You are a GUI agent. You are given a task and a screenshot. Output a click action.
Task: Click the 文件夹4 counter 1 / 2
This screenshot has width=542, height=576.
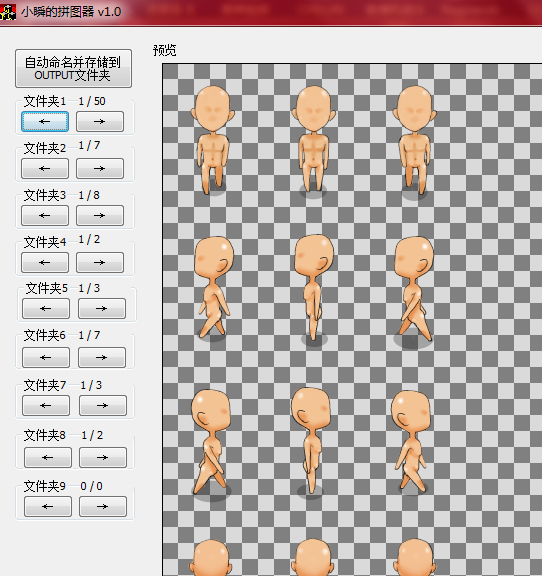89,240
